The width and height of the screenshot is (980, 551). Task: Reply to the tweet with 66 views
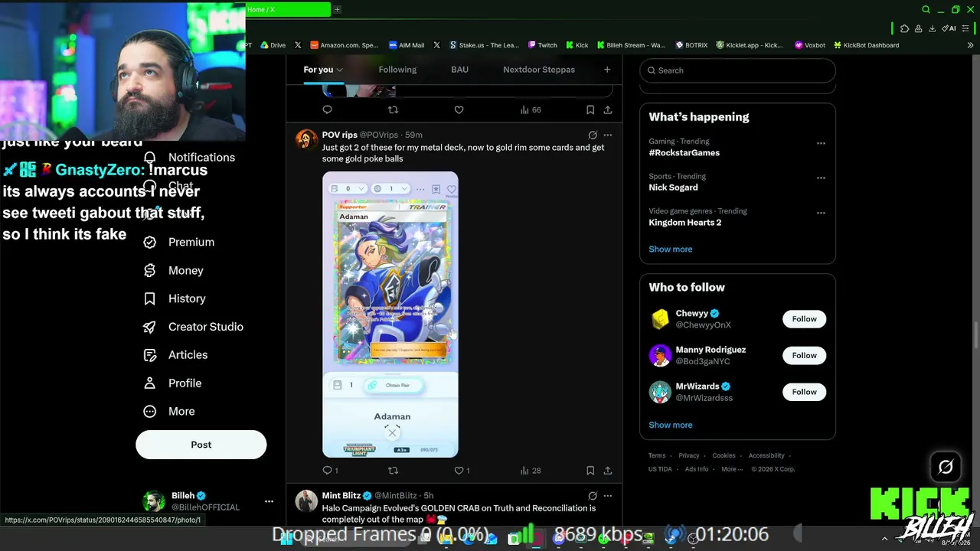coord(327,110)
